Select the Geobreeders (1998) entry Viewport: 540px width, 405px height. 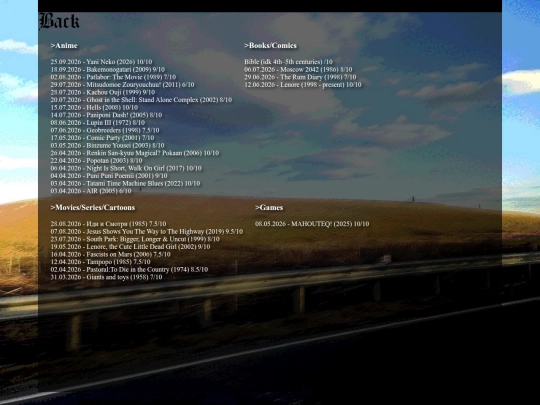pos(105,130)
